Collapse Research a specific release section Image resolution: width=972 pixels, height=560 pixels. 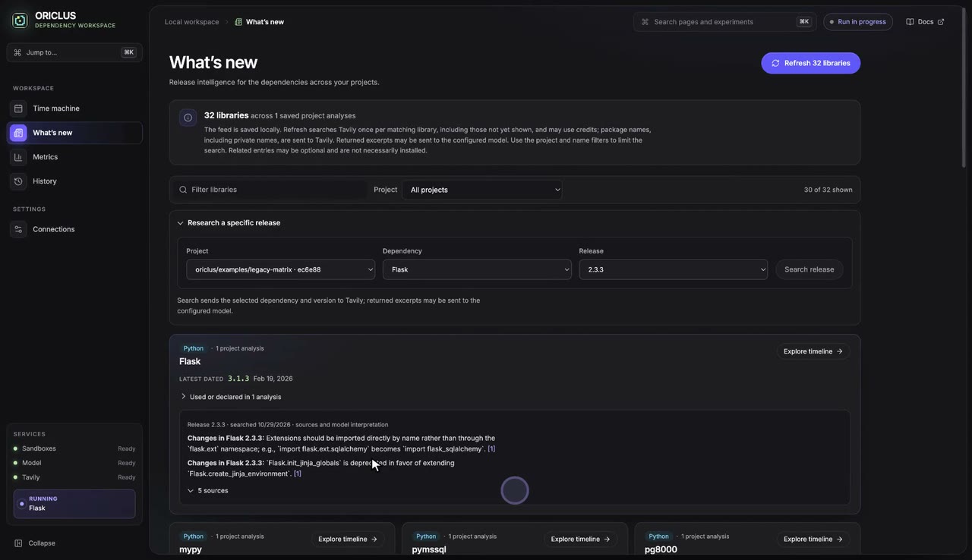click(229, 223)
